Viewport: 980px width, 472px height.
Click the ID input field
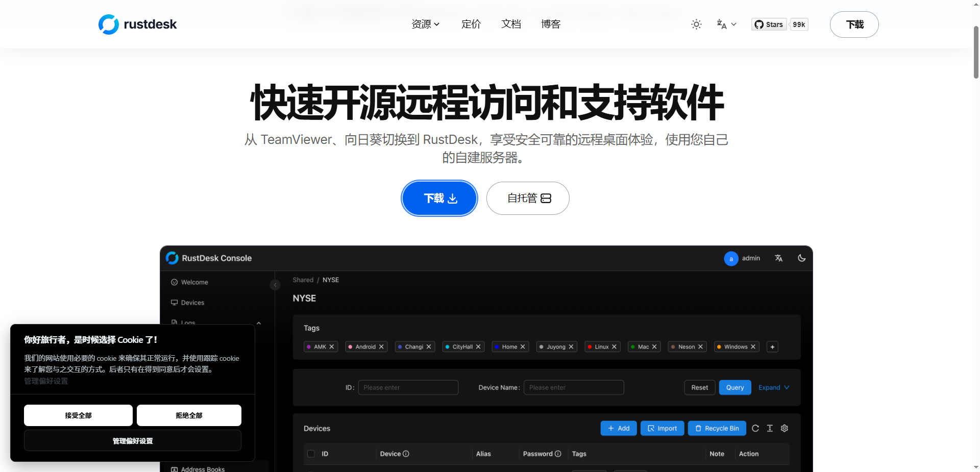coord(408,387)
